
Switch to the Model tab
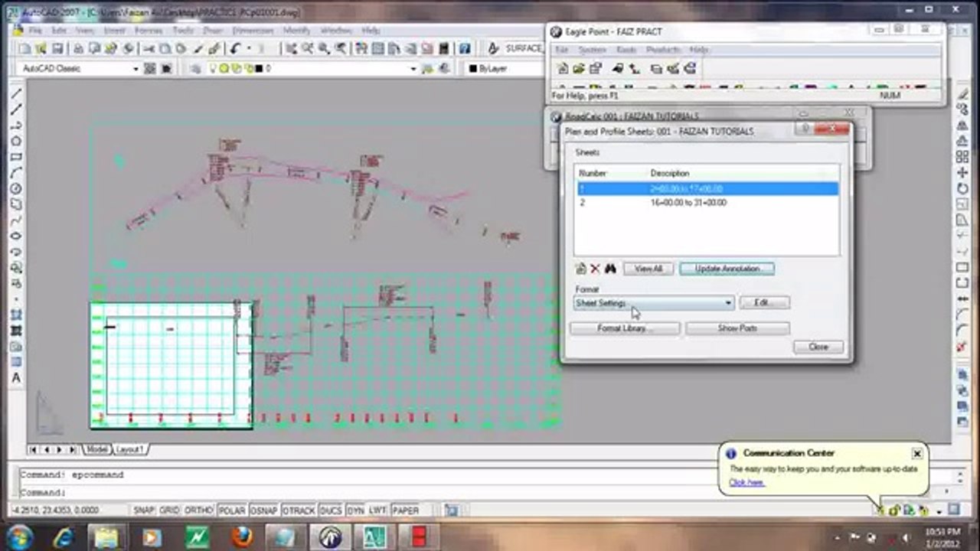point(96,449)
